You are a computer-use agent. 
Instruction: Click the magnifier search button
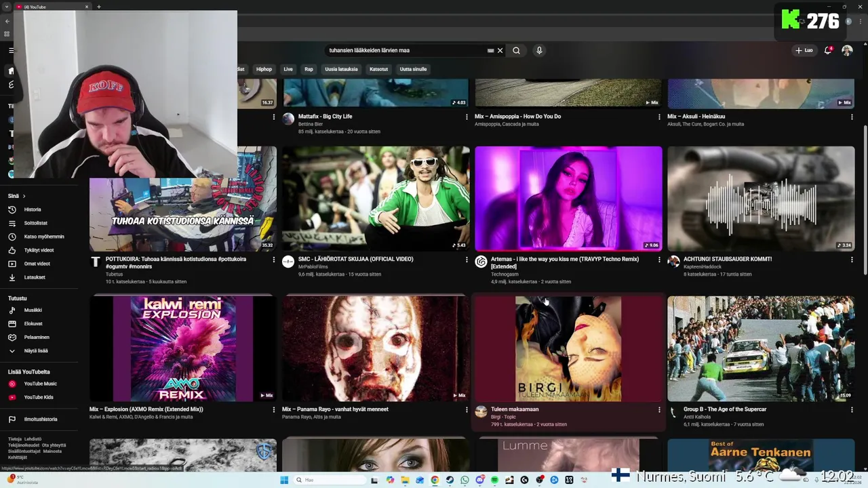(516, 50)
